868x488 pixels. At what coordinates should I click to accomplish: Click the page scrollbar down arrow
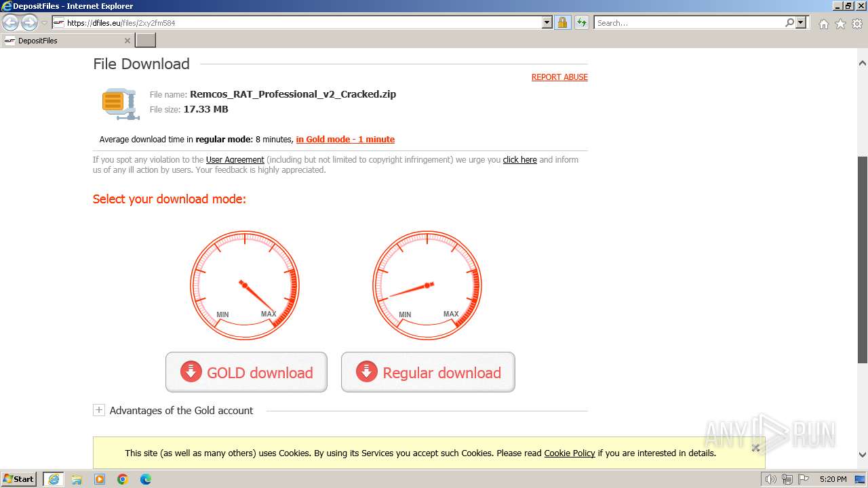click(x=863, y=455)
